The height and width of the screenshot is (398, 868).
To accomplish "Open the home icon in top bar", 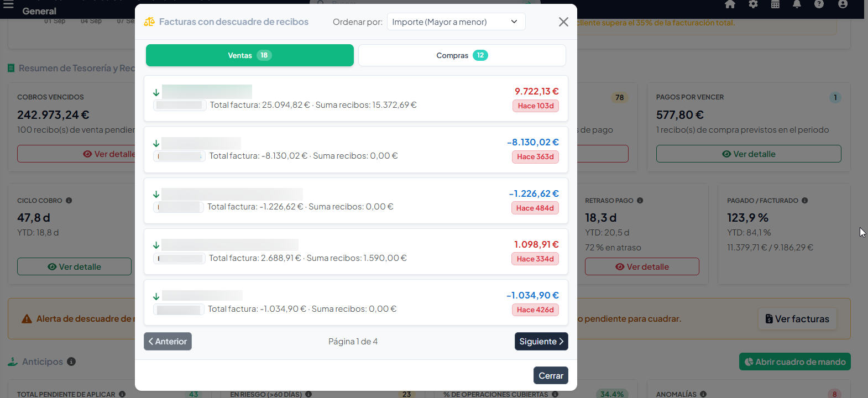I will pyautogui.click(x=730, y=4).
